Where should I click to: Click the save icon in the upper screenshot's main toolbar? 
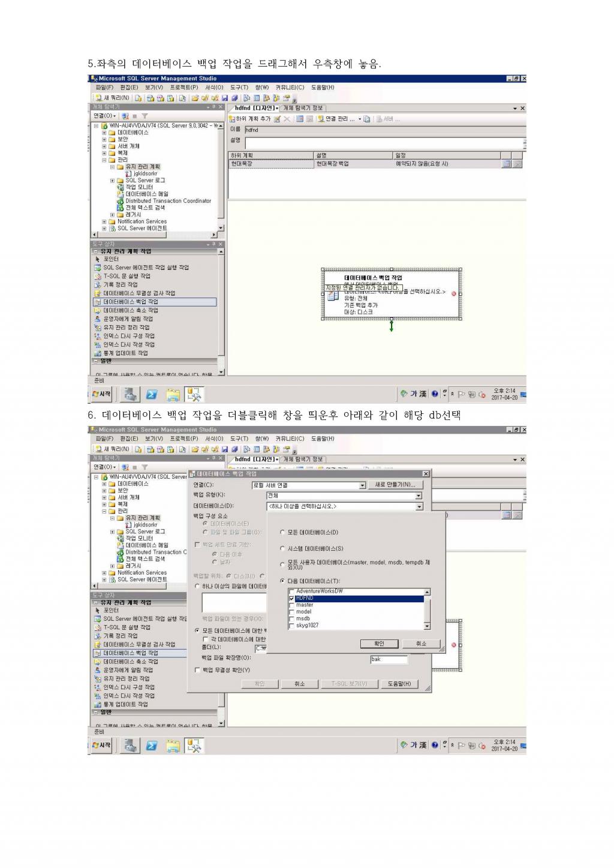pyautogui.click(x=225, y=98)
